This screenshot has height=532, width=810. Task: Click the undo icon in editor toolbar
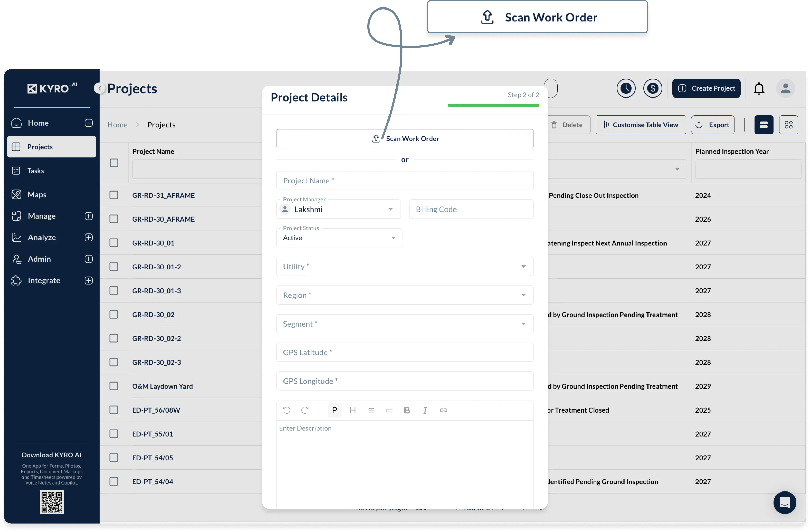(287, 410)
